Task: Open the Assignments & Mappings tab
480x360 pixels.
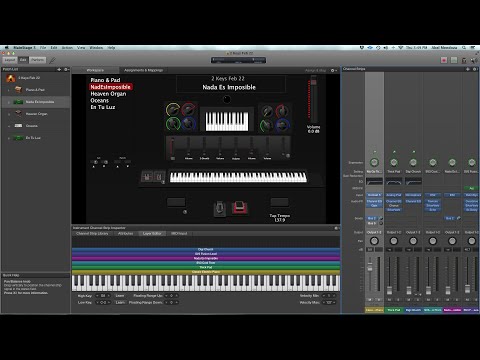Action: tap(143, 70)
